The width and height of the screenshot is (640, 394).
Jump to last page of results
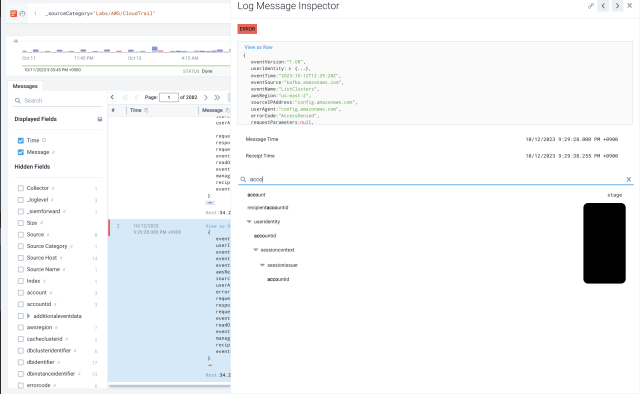(x=217, y=97)
